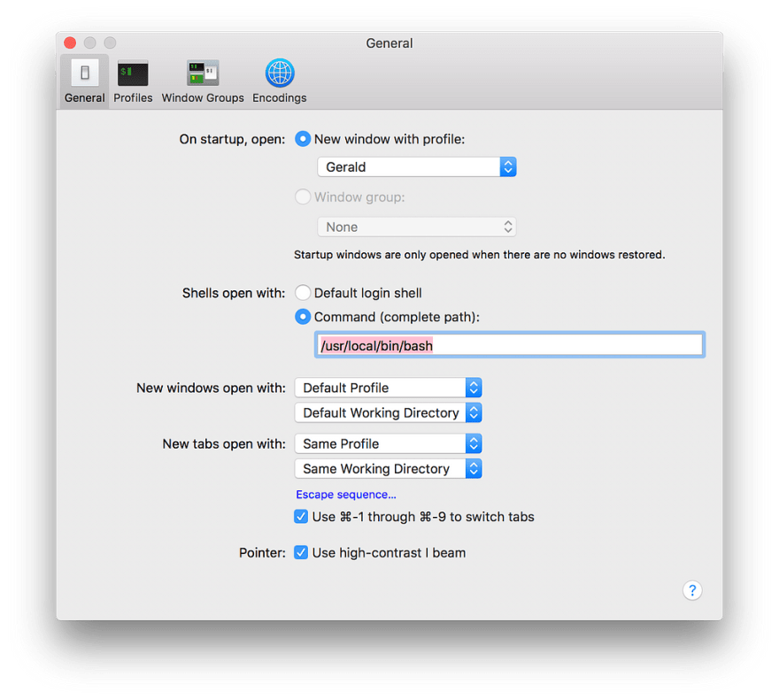
Task: Open the Same Working Directory dropdown
Action: pos(388,469)
